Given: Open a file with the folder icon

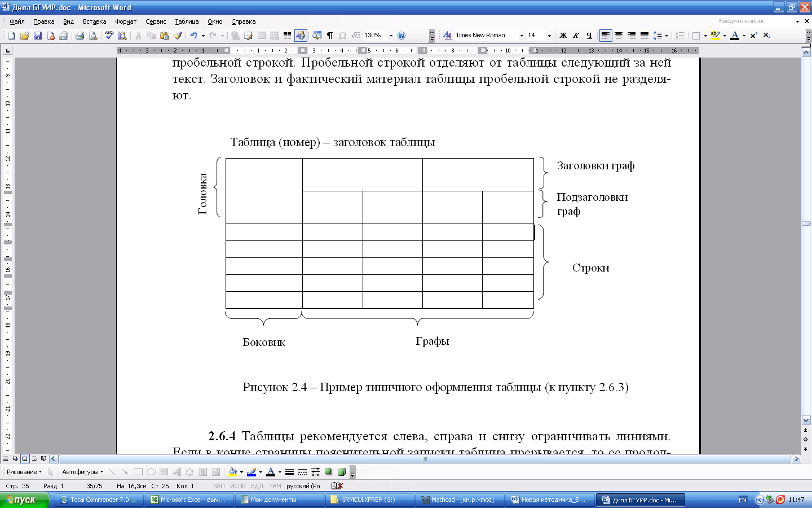Looking at the screenshot, I should click(24, 36).
